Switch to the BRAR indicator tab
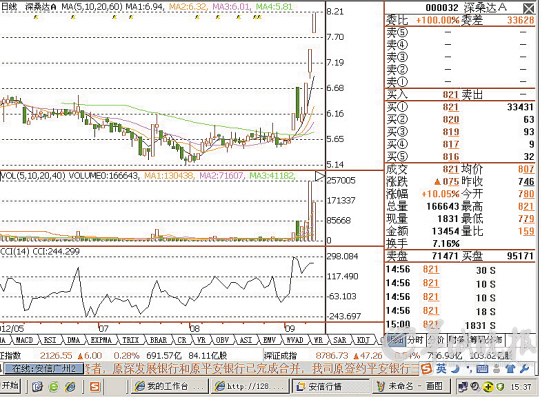Image resolution: width=550 pixels, height=412 pixels. (158, 340)
